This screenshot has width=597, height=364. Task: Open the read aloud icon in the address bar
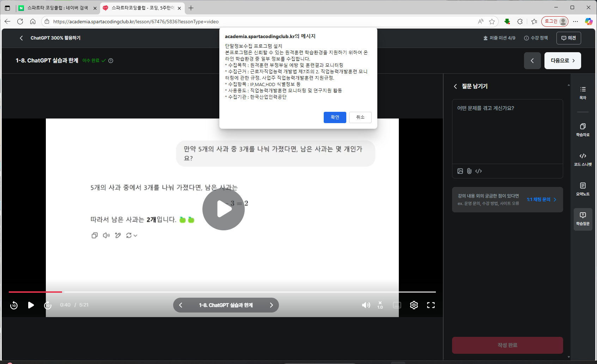tap(481, 22)
